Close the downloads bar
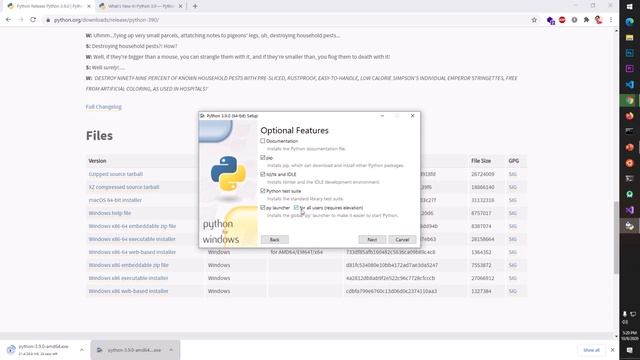This screenshot has height=360, width=640. coord(612,350)
